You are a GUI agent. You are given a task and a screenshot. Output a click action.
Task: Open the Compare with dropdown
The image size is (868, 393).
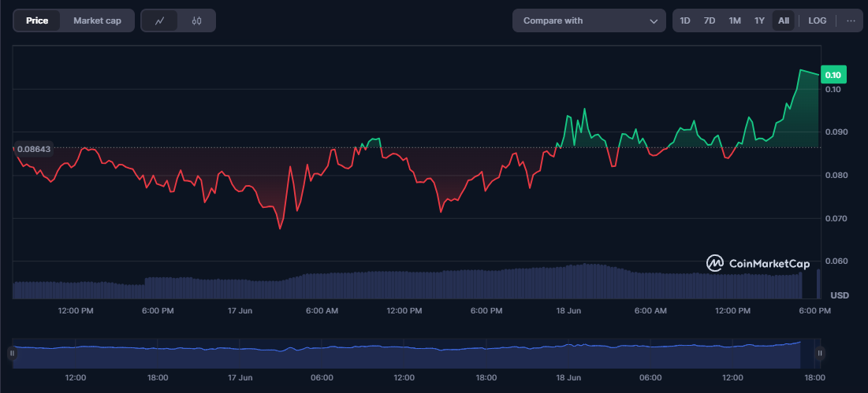click(x=589, y=20)
